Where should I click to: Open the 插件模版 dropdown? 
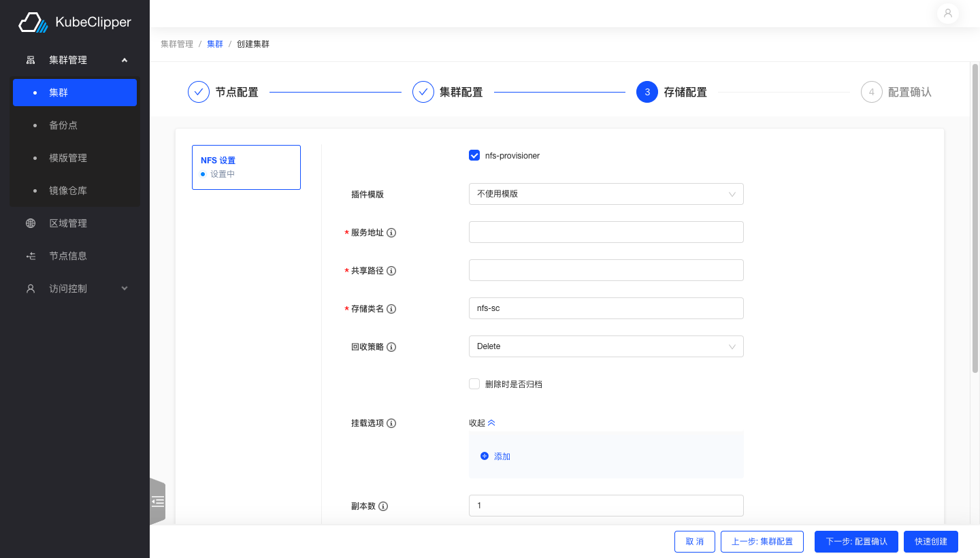[x=606, y=194]
